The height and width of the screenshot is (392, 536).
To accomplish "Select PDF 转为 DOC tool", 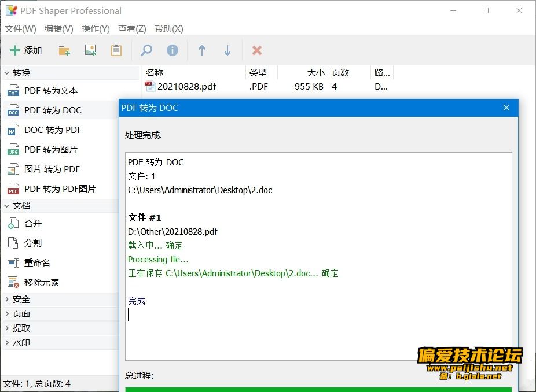I will (x=53, y=110).
